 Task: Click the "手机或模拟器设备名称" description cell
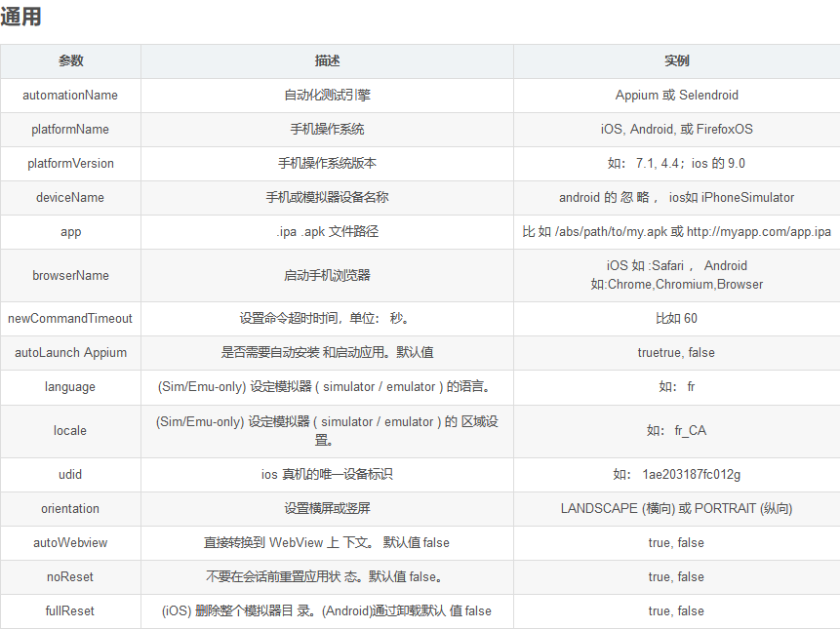coord(328,198)
